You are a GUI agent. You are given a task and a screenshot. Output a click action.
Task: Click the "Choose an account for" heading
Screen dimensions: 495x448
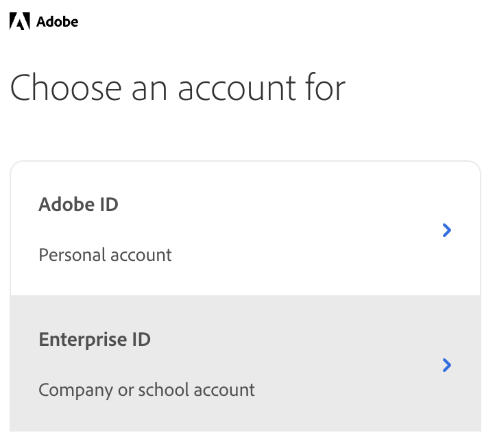(x=178, y=88)
